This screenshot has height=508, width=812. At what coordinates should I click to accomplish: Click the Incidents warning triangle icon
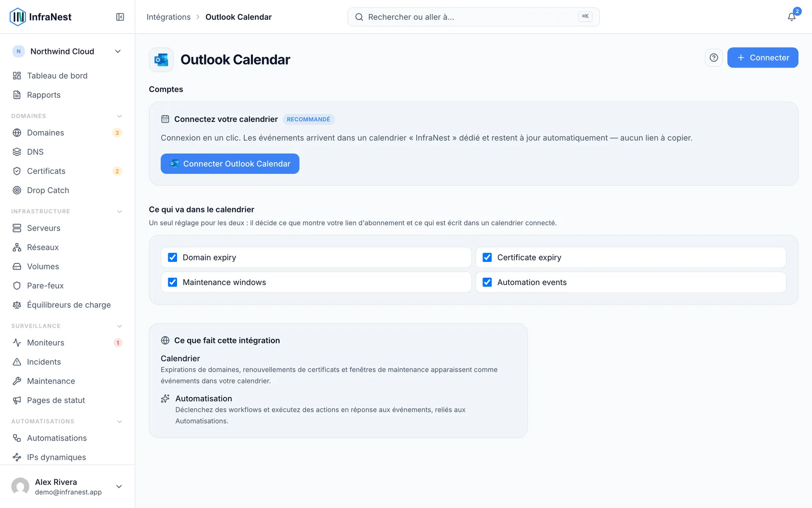click(17, 362)
